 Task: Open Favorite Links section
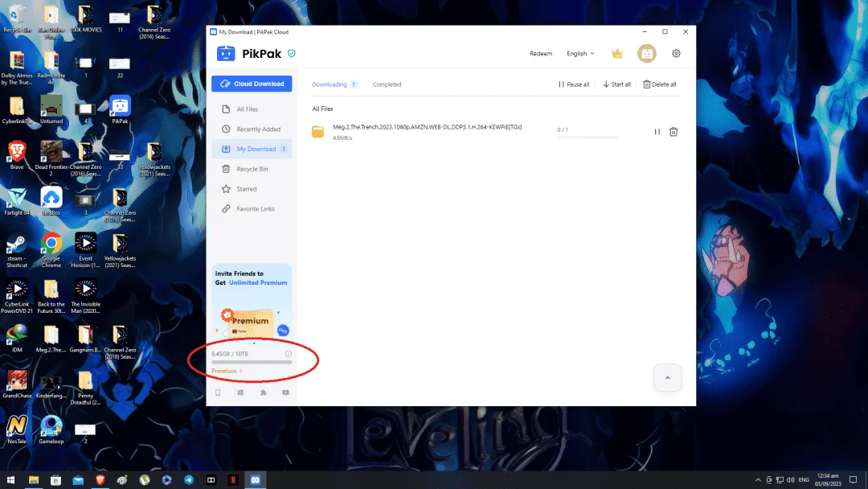pos(252,209)
